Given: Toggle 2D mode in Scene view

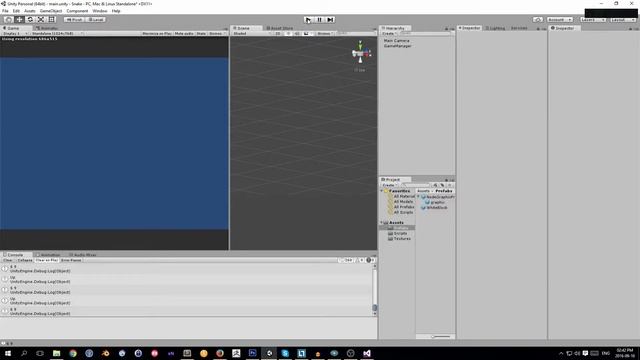Looking at the screenshot, I should tap(278, 33).
